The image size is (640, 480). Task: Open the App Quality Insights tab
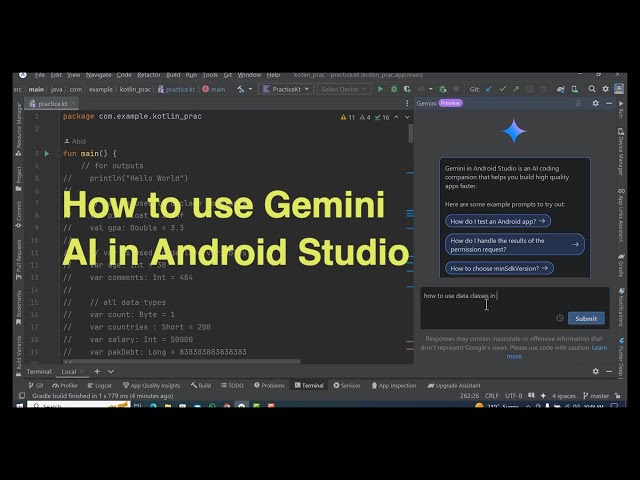151,385
